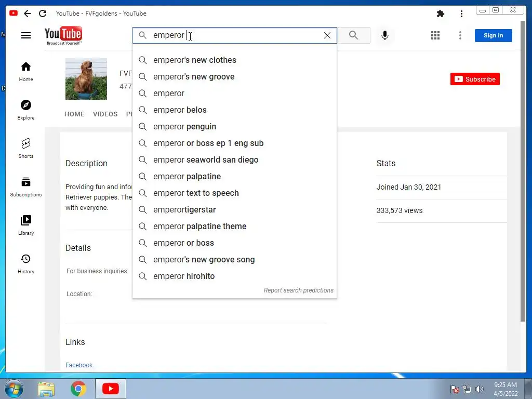Select suggestion "emperor's new clothes"
The width and height of the screenshot is (532, 399).
pos(234,60)
